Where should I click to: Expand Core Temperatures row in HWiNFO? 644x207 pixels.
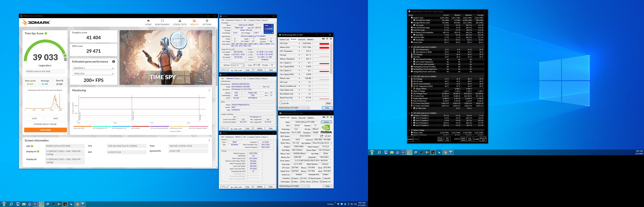point(412,49)
